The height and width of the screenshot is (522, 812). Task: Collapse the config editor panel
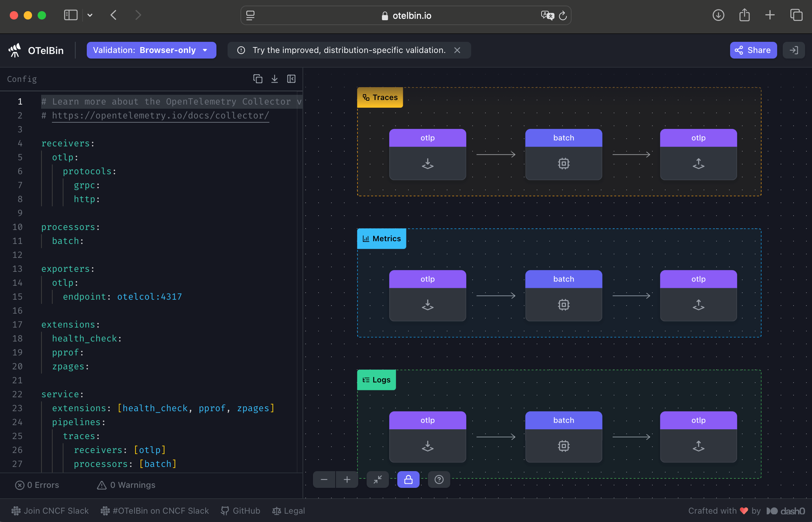point(291,79)
